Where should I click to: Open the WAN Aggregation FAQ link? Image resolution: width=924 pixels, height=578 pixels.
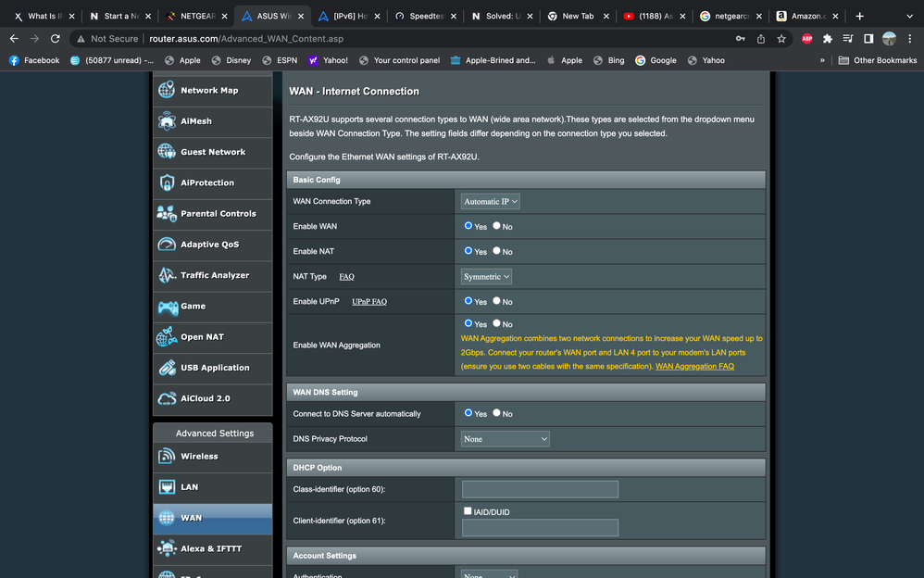coord(694,367)
